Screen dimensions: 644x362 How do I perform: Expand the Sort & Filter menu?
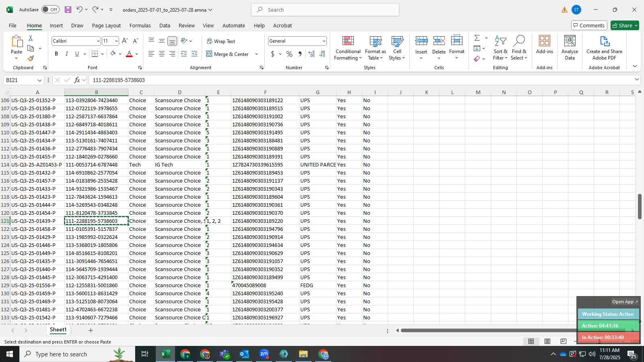coord(500,47)
